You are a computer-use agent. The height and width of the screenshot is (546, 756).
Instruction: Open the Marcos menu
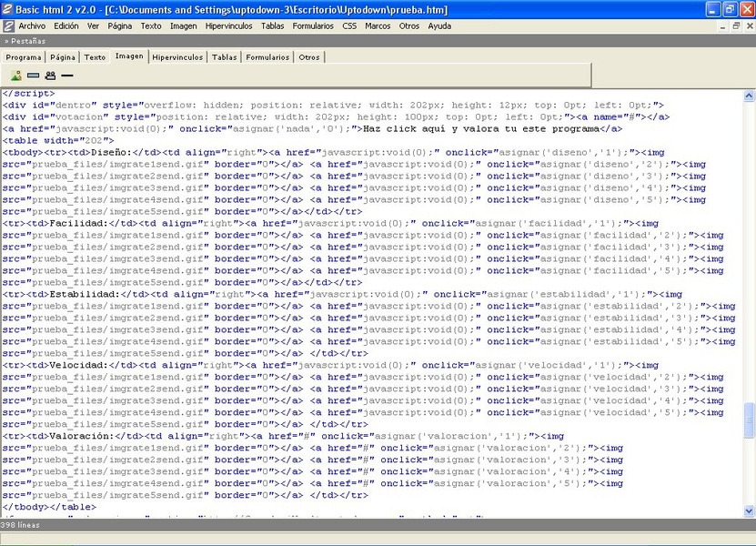[378, 26]
